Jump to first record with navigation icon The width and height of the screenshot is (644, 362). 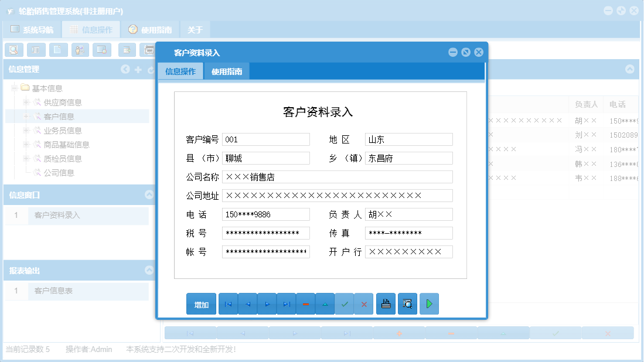pyautogui.click(x=228, y=303)
